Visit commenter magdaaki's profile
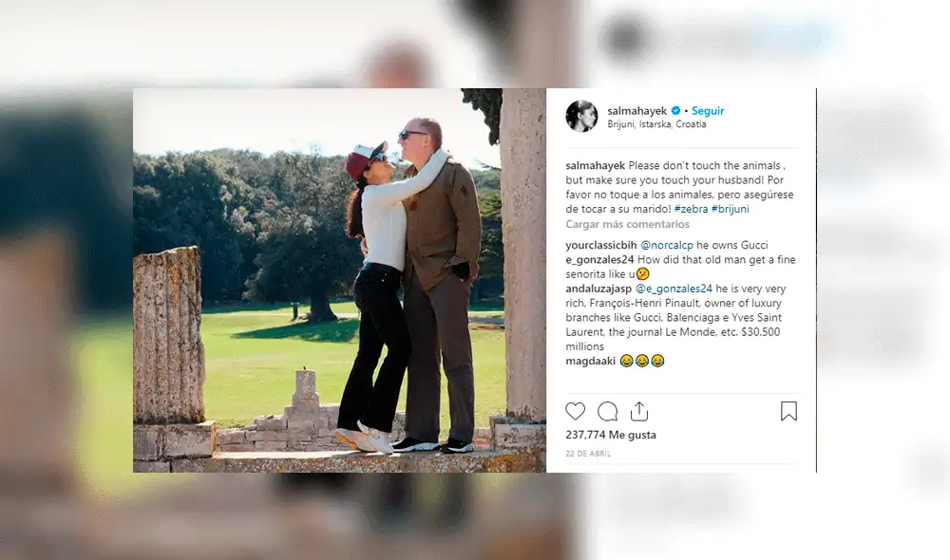Image resolution: width=950 pixels, height=560 pixels. point(591,361)
